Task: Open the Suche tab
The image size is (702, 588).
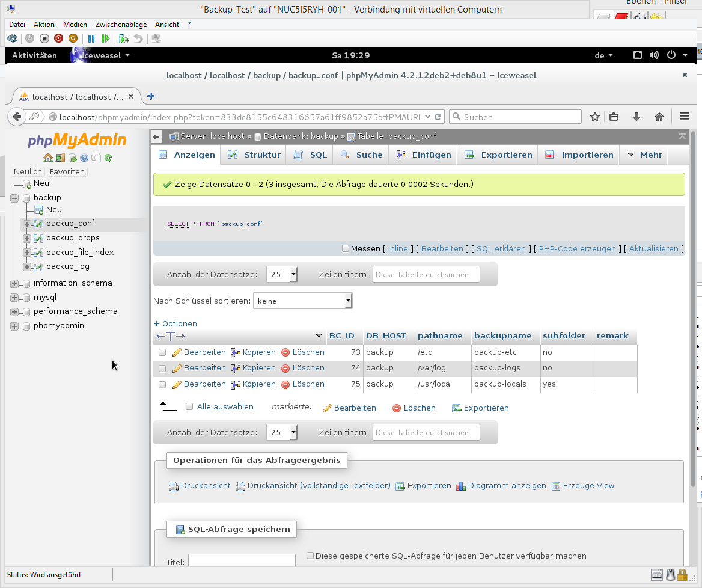Action: click(x=361, y=155)
